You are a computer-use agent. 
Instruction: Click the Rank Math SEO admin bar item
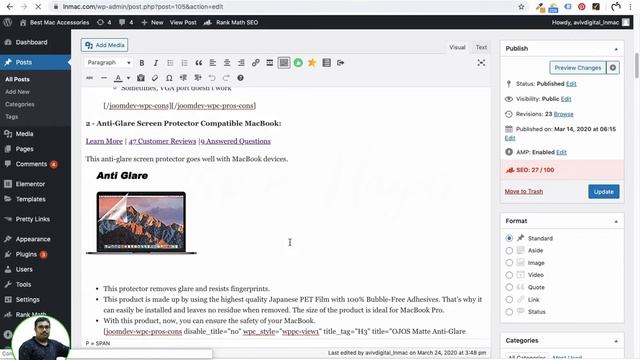click(x=231, y=22)
